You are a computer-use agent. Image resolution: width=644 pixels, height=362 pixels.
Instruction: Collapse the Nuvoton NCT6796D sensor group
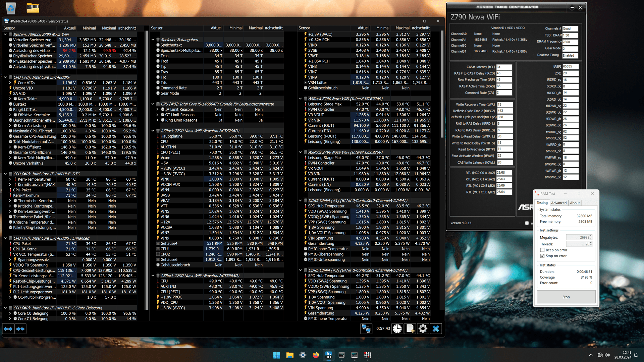pyautogui.click(x=153, y=131)
